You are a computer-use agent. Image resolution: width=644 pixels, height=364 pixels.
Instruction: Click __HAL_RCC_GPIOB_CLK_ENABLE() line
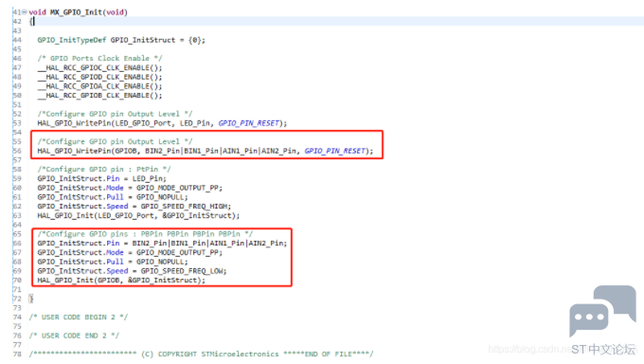(99, 96)
